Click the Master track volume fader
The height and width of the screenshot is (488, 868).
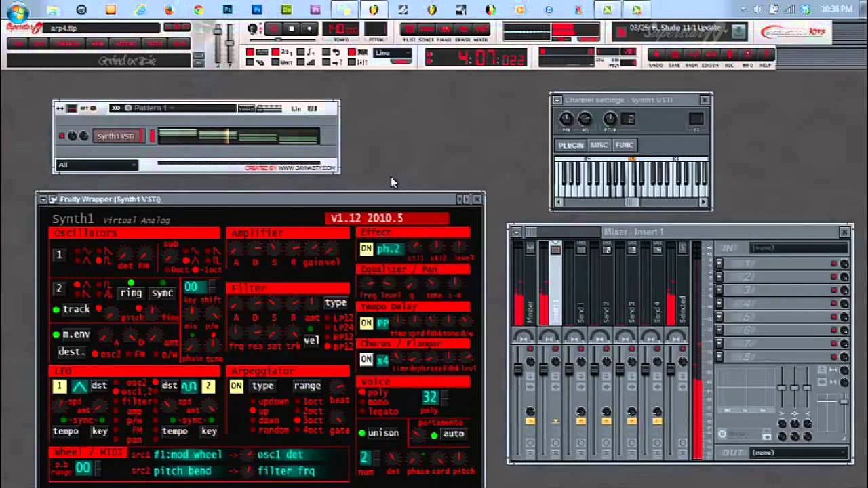click(x=518, y=369)
